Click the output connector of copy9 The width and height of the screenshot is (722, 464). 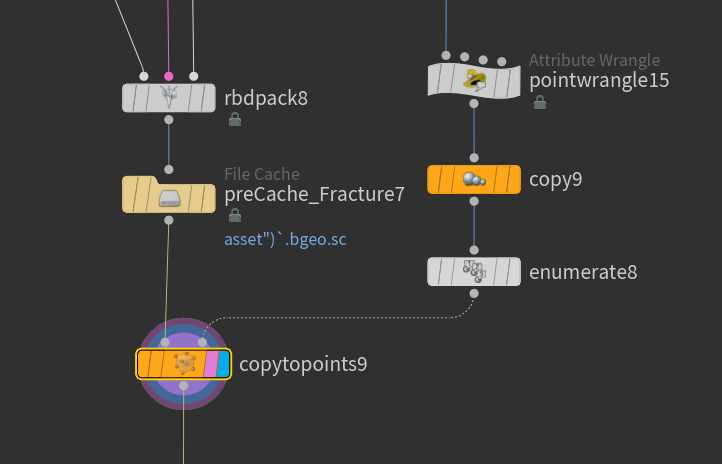point(474,201)
